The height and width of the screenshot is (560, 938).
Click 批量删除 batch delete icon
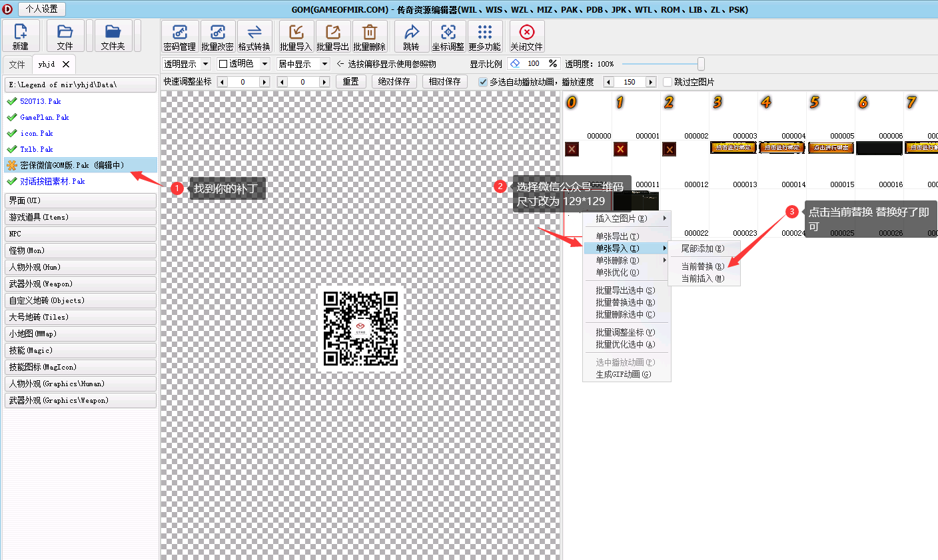(x=370, y=36)
